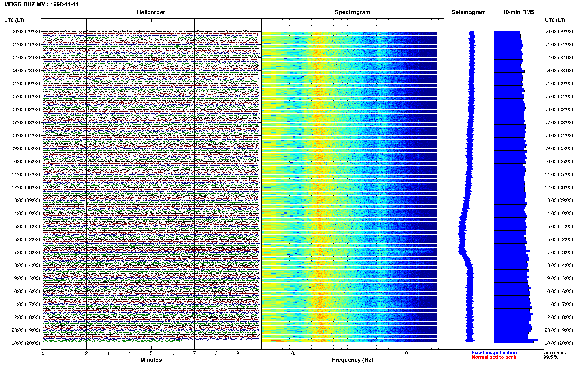Select the Helicorder panel heading
The height and width of the screenshot is (368, 588).
pos(151,12)
